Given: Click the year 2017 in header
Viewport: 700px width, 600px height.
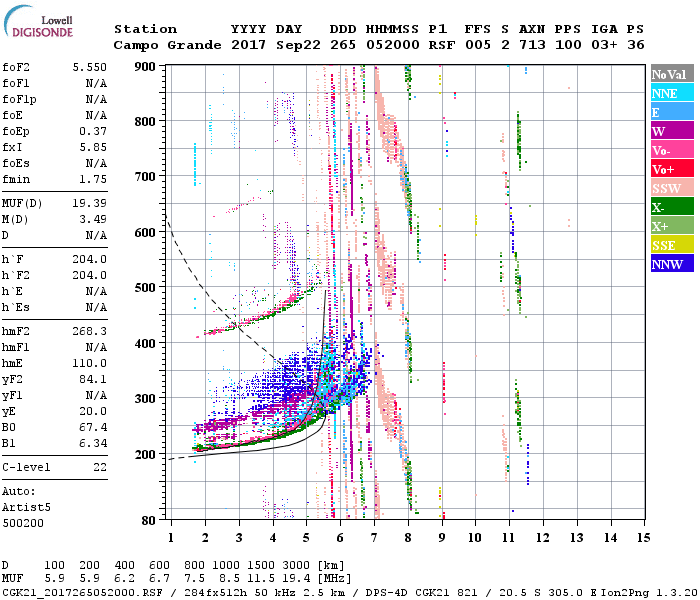Looking at the screenshot, I should 249,45.
